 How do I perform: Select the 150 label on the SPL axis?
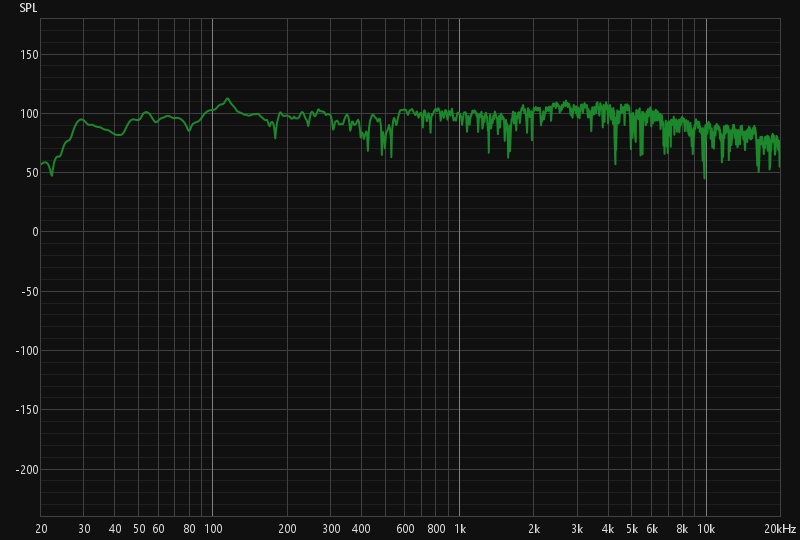pyautogui.click(x=29, y=55)
